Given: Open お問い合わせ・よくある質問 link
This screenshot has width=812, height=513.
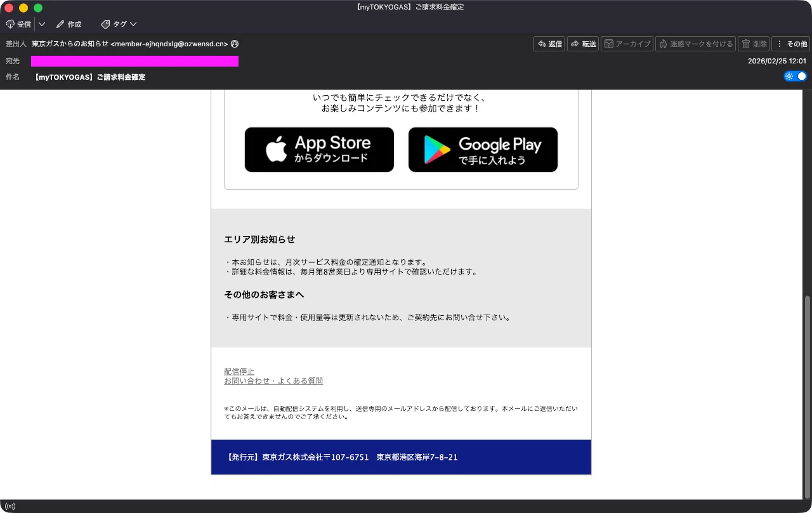Looking at the screenshot, I should [x=273, y=381].
